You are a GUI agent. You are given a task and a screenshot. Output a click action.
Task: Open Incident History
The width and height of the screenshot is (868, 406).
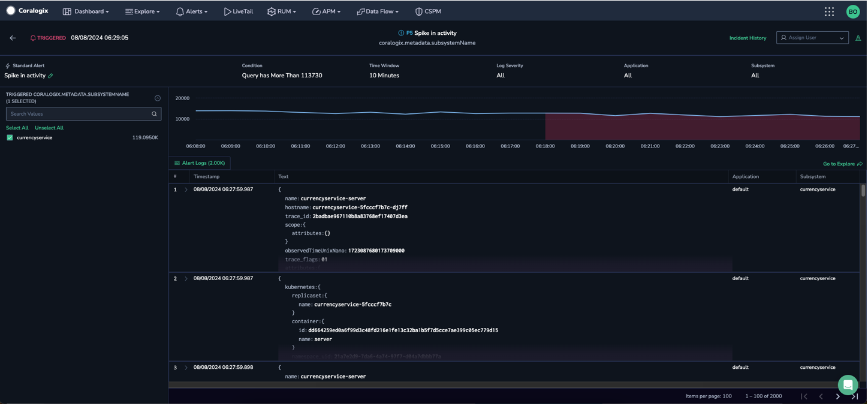coord(748,38)
